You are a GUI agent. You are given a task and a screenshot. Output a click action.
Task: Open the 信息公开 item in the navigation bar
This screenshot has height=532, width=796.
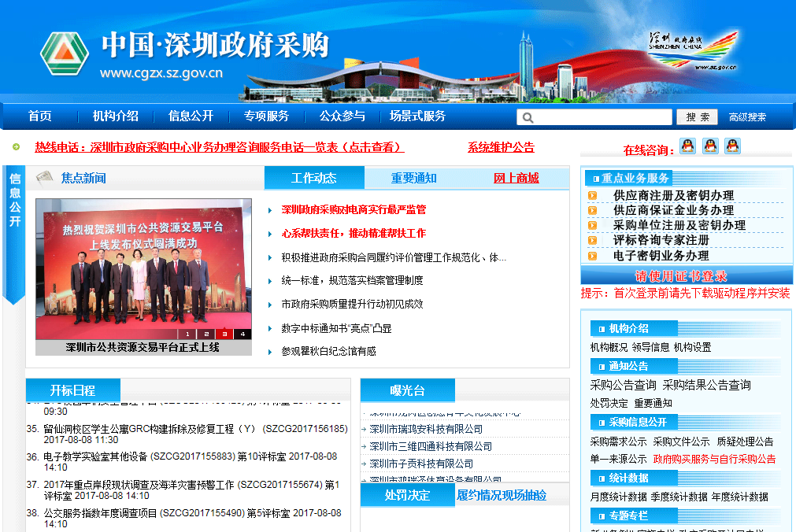click(191, 116)
